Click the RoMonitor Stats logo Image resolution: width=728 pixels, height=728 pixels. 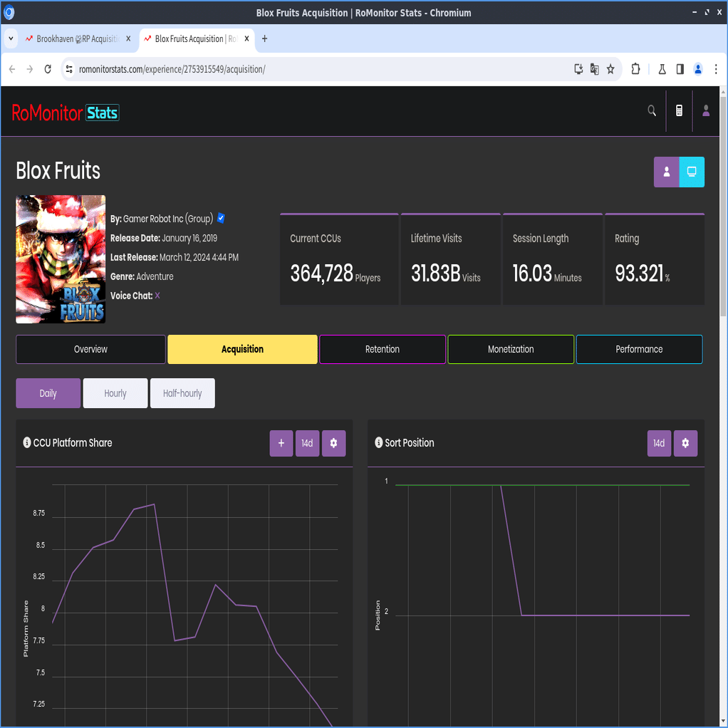click(66, 113)
